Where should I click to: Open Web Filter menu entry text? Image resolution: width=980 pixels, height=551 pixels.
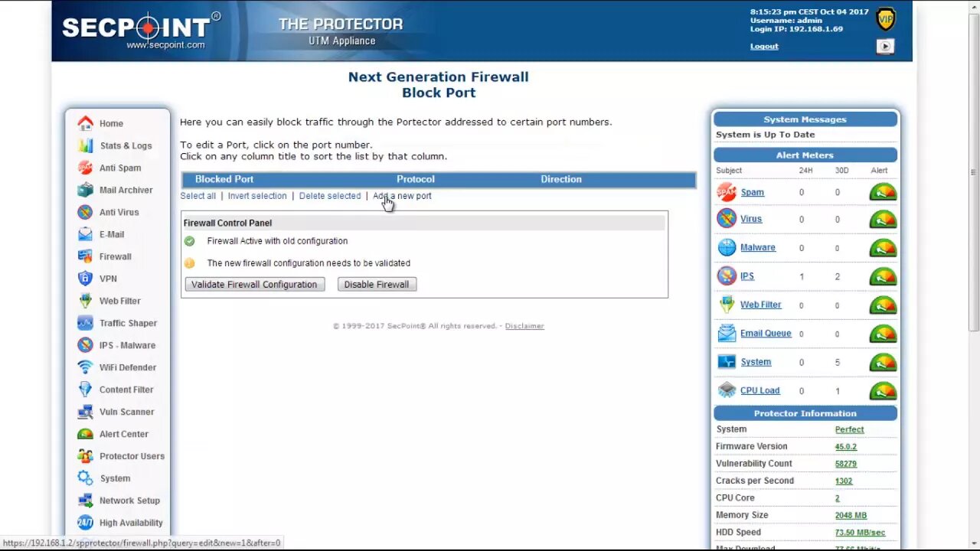click(120, 301)
